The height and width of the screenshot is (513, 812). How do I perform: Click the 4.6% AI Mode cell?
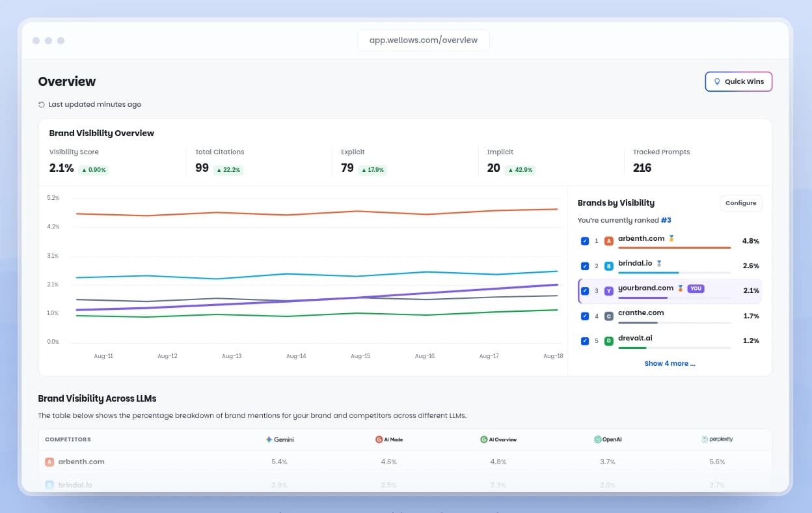coord(389,462)
